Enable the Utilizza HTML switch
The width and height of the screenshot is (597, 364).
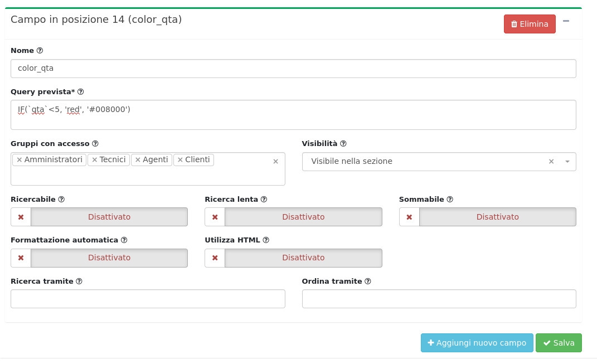[293, 258]
